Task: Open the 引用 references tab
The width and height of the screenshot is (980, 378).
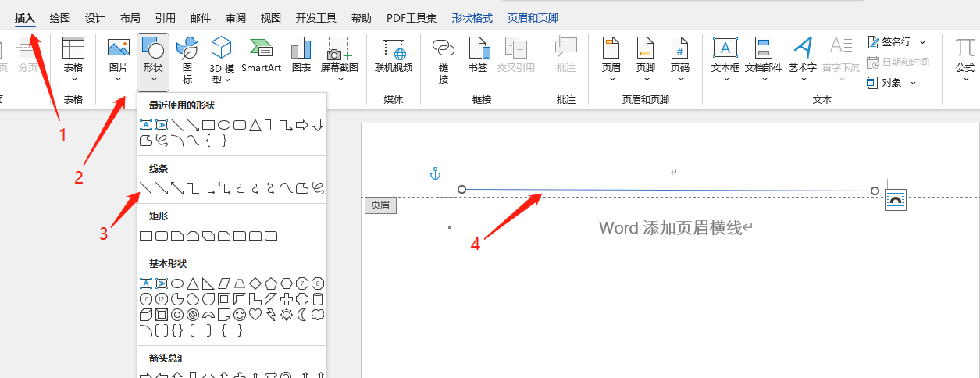Action: click(165, 18)
